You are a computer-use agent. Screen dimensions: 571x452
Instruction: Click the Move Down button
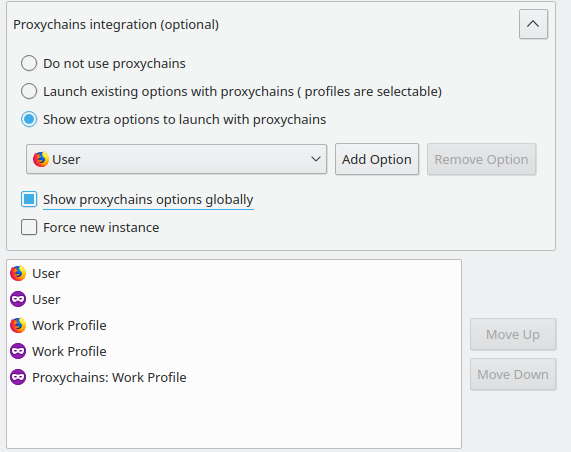(x=513, y=374)
